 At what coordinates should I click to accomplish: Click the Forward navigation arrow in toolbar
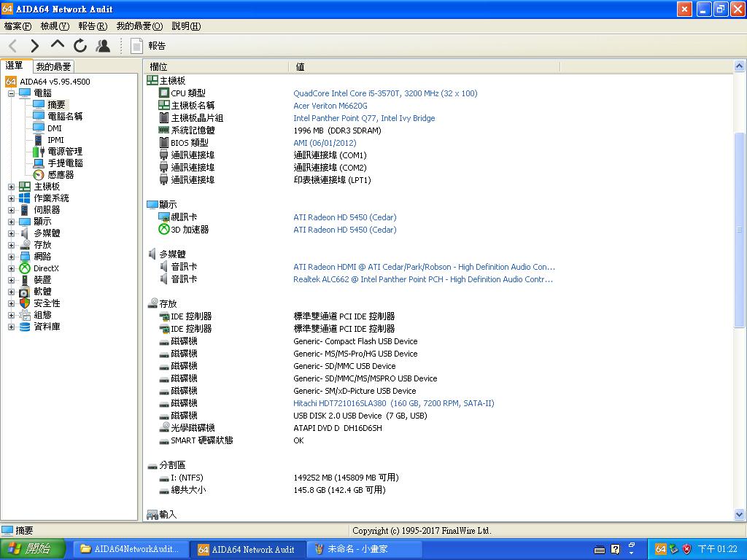pyautogui.click(x=34, y=46)
